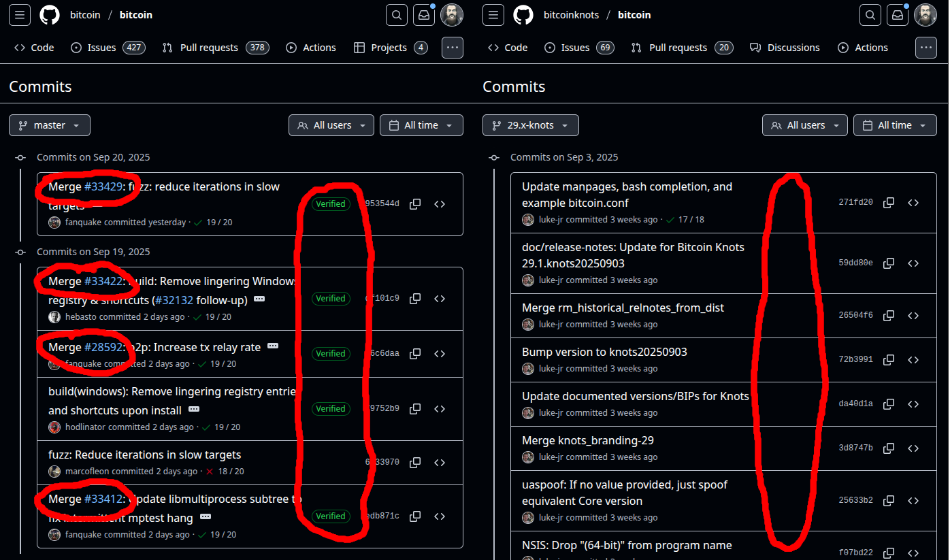
Task: Browse repository at commit 271fd20
Action: point(913,203)
